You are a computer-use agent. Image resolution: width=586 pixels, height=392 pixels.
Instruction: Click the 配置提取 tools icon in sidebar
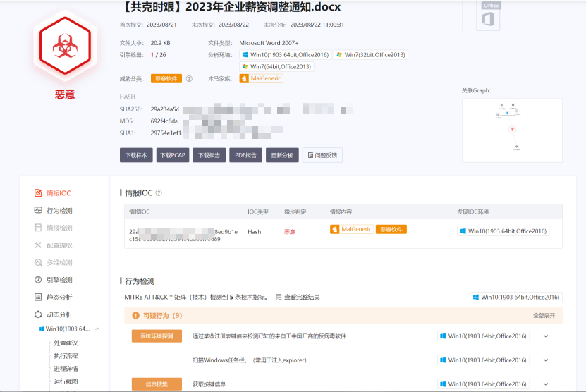pos(39,245)
